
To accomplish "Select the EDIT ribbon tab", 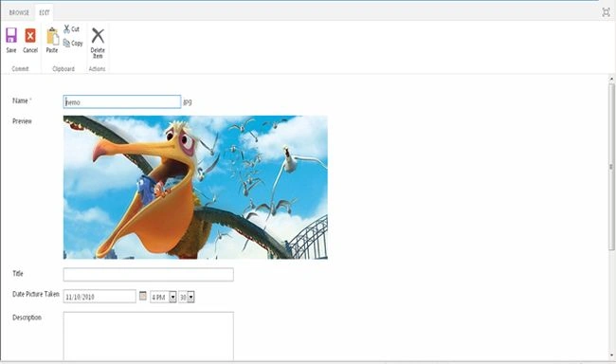I will [45, 12].
